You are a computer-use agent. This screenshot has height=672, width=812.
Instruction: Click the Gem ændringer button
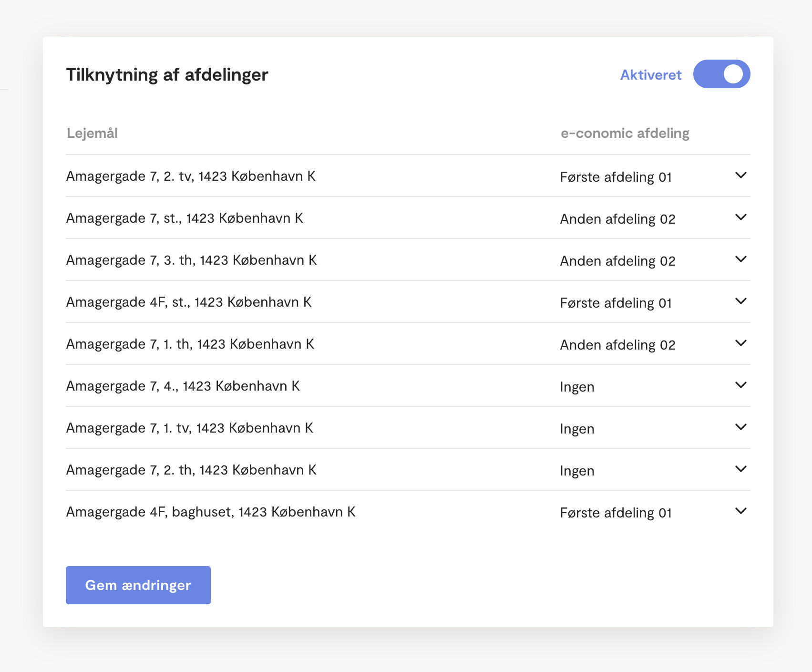[138, 585]
